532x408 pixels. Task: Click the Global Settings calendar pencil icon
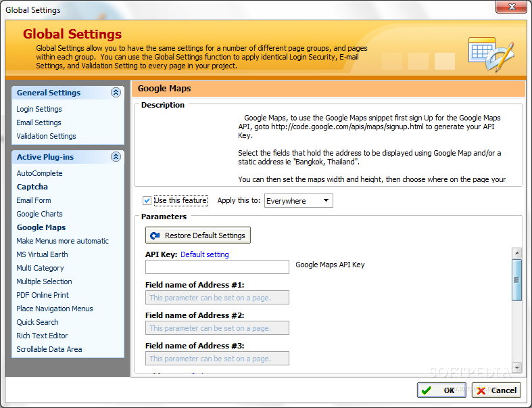[x=491, y=54]
